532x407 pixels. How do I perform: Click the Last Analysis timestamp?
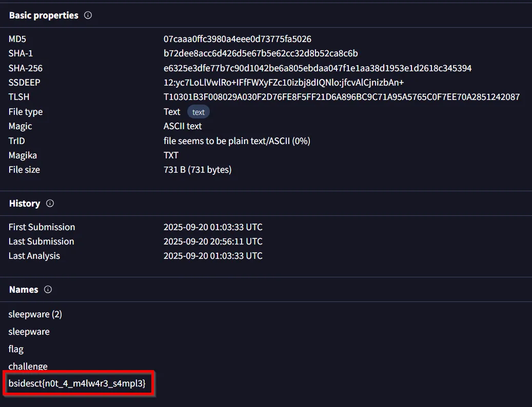212,256
